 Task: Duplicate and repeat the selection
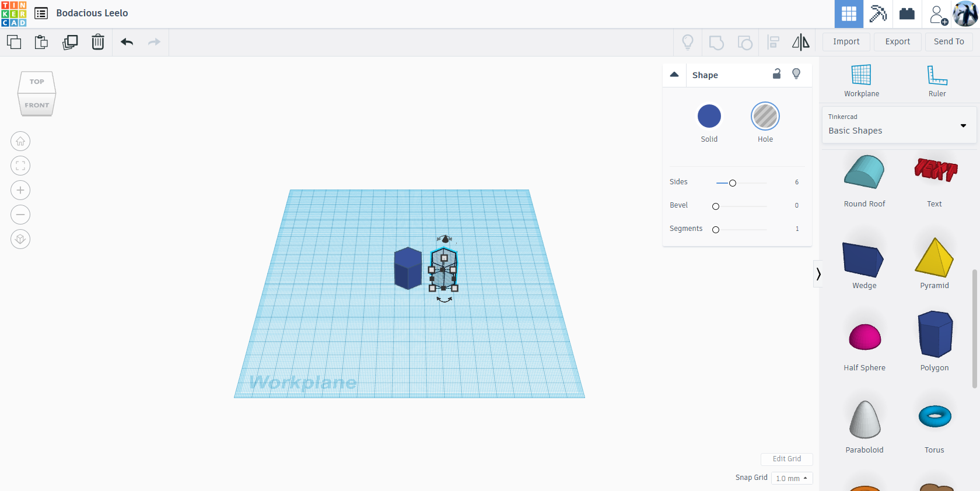pos(70,42)
